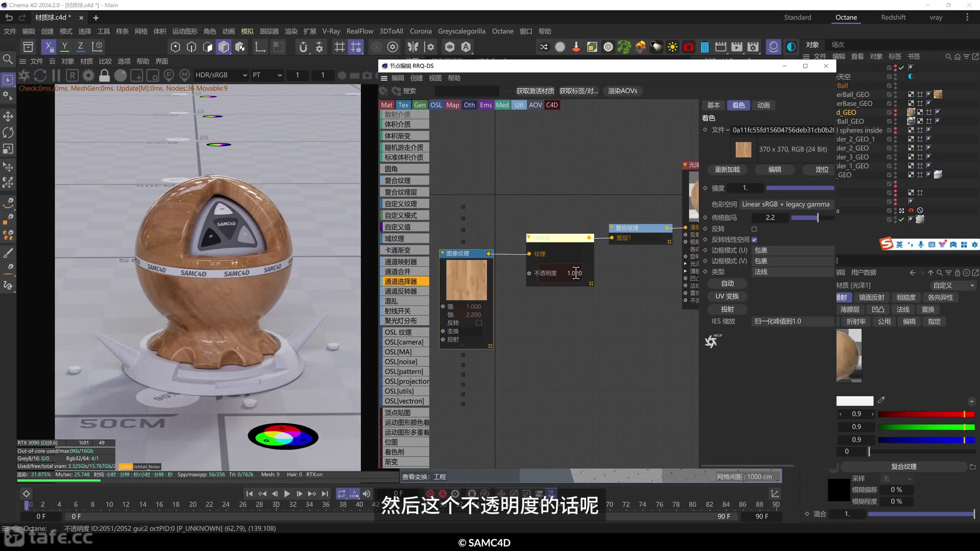This screenshot has width=980, height=551.
Task: Click the snap magnet icon in toolbar
Action: 303,47
